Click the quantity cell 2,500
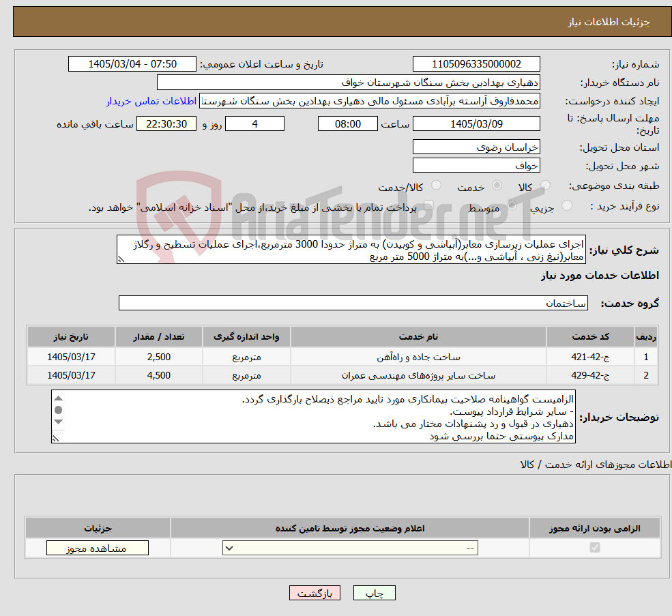The width and height of the screenshot is (672, 616). [x=158, y=357]
